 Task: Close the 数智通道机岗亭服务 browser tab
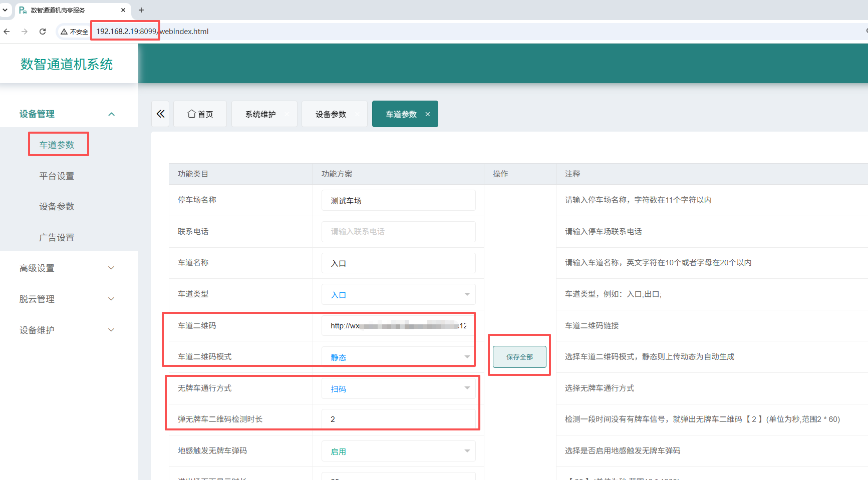pos(123,10)
